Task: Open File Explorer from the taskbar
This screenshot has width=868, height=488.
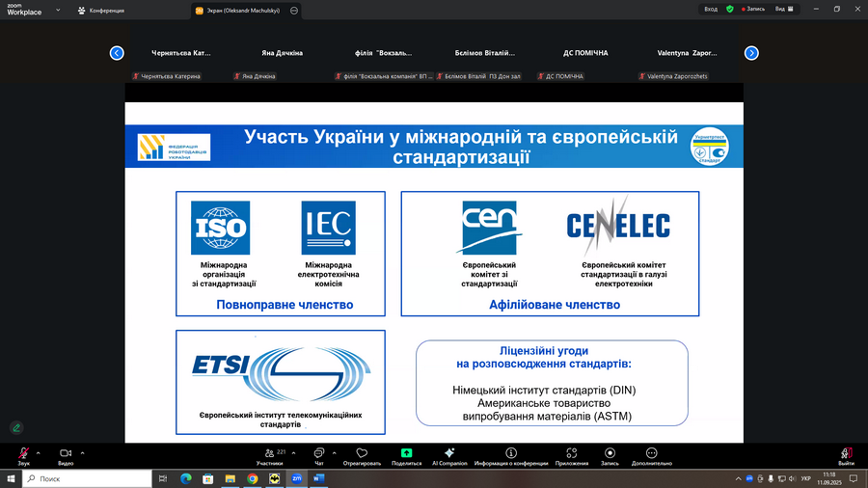Action: (x=231, y=478)
